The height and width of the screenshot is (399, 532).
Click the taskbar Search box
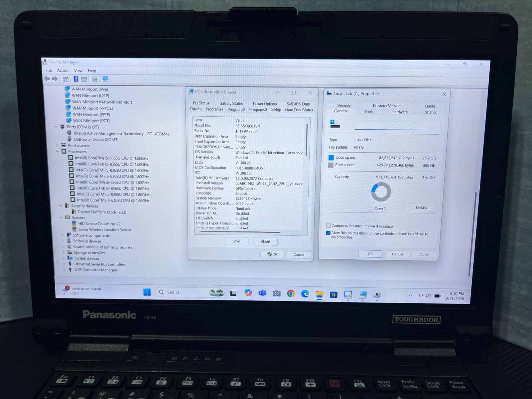(190, 292)
